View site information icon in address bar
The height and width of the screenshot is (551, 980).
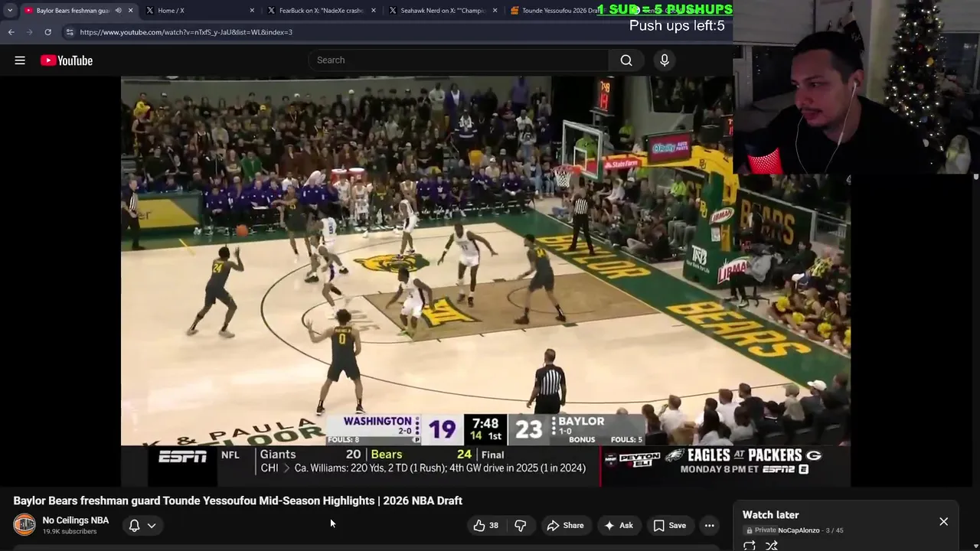(x=70, y=32)
